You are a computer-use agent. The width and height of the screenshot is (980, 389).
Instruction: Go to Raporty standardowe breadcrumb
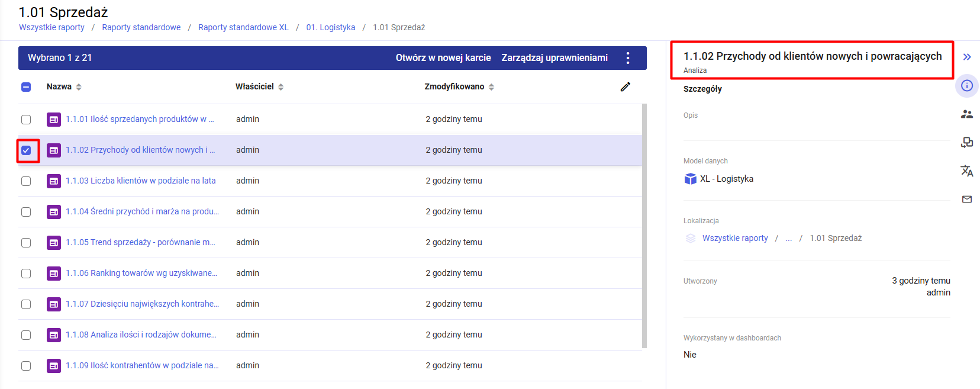tap(141, 27)
